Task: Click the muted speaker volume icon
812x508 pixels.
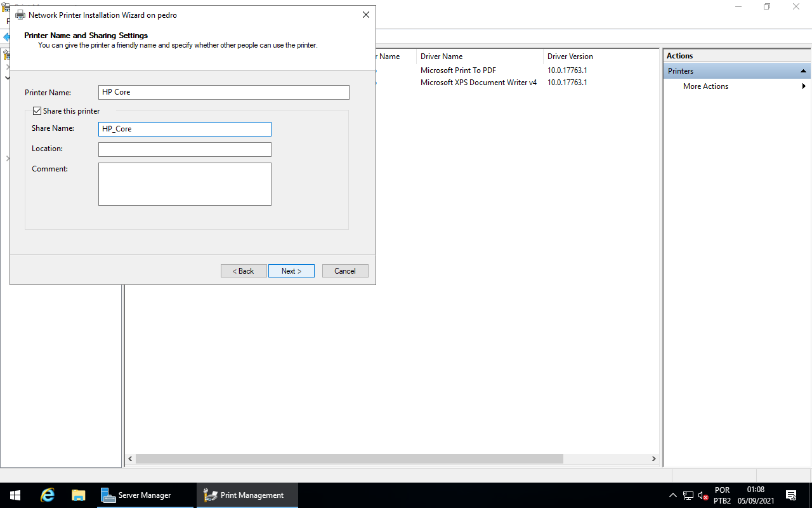Action: point(703,495)
